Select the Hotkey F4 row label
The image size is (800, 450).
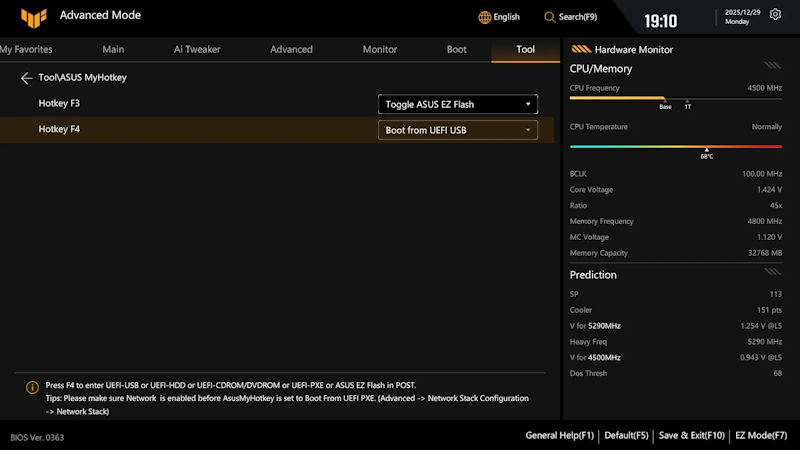(x=59, y=129)
